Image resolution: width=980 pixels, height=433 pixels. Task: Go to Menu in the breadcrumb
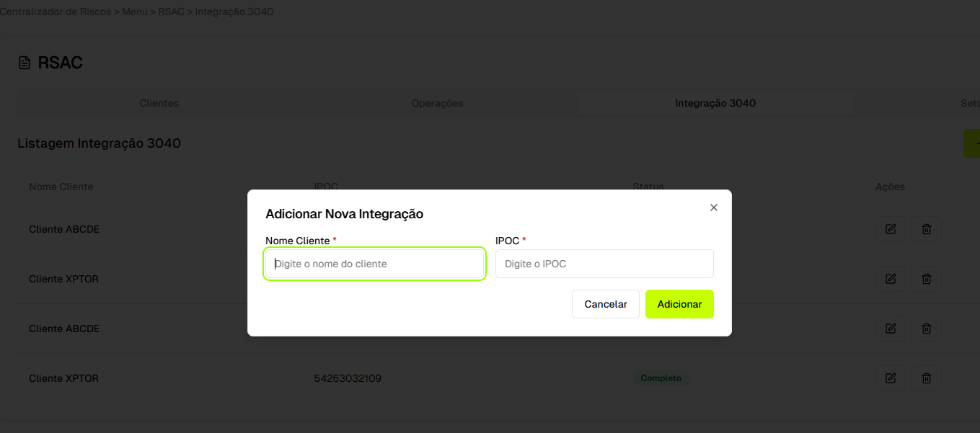click(x=135, y=12)
